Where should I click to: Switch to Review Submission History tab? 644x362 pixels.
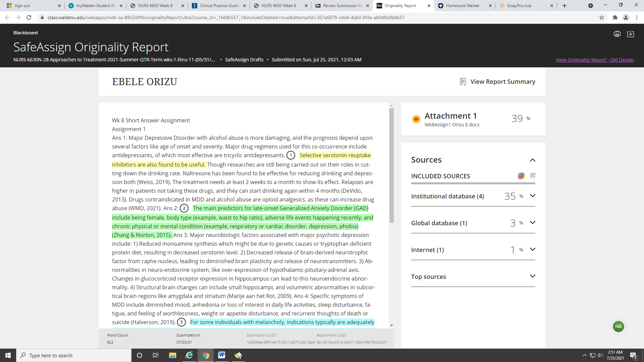(342, 6)
